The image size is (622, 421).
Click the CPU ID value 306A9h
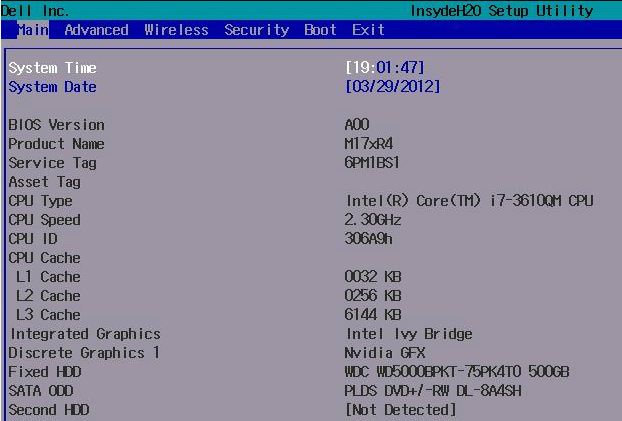point(369,238)
